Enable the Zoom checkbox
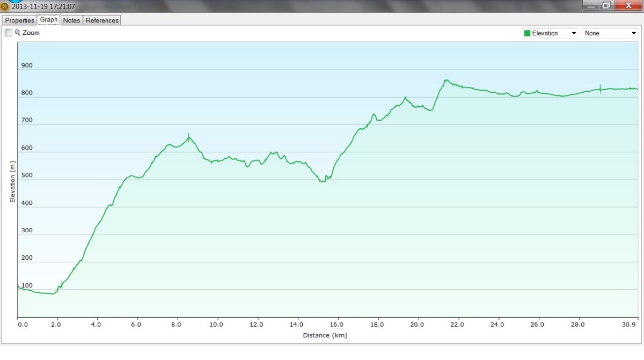The image size is (644, 360). [x=9, y=33]
